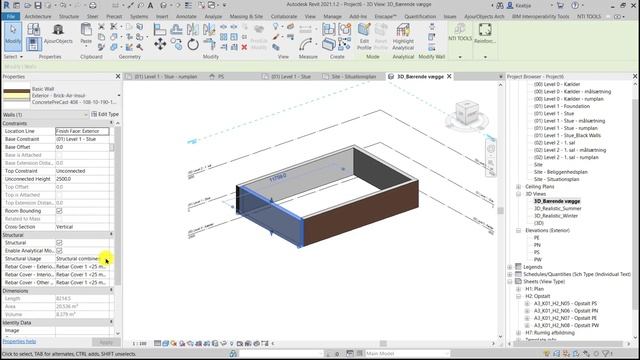Click the Save icon in quick access toolbar
The image size is (640, 360).
point(38,5)
